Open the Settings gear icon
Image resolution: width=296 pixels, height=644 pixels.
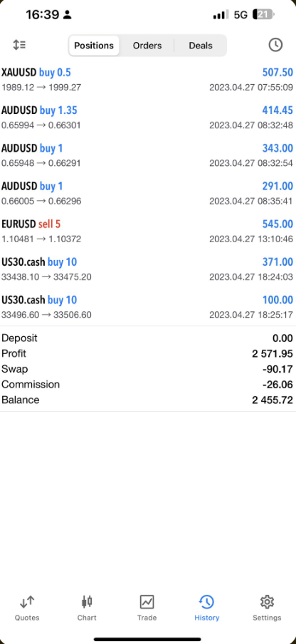[x=267, y=602]
